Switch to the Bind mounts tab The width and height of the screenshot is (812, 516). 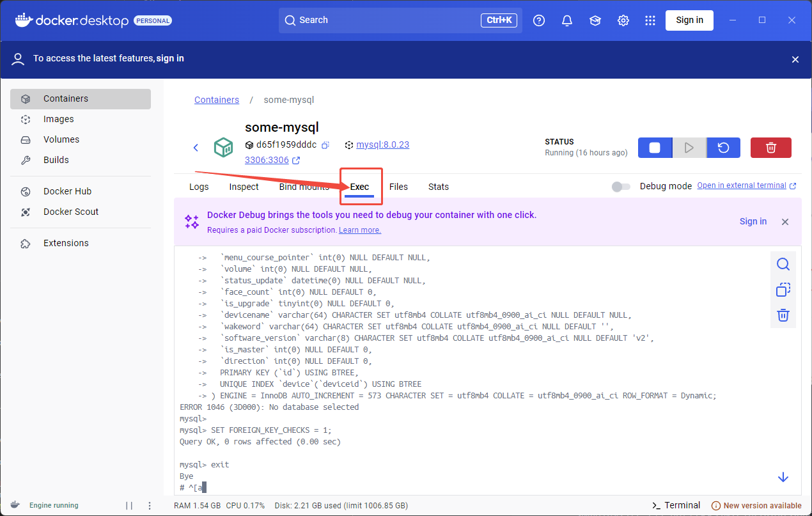(304, 187)
